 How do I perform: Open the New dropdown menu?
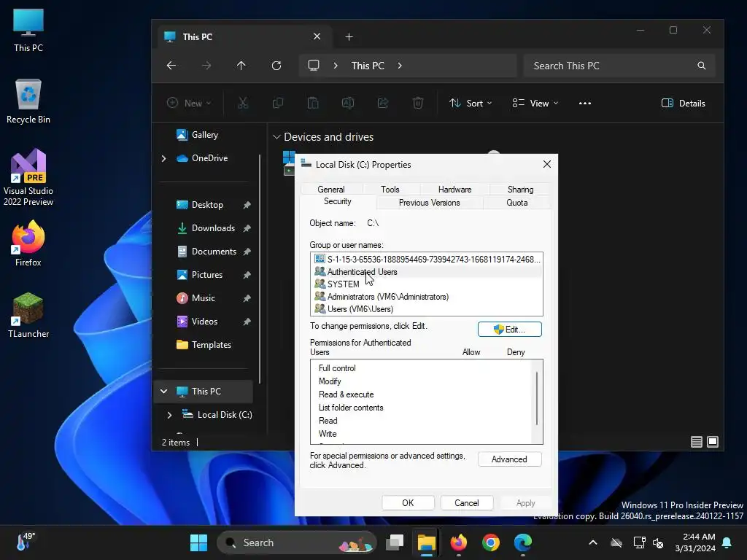click(189, 104)
